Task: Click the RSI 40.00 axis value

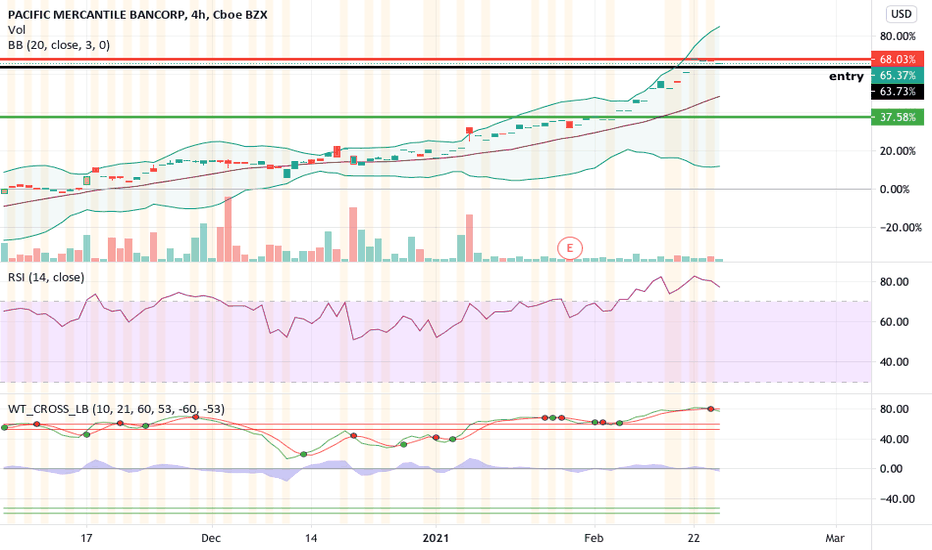Action: tap(895, 362)
